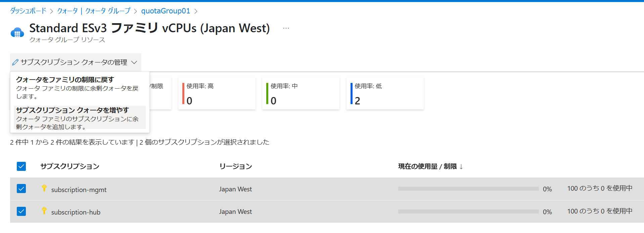
Task: Sort by サブスクリプション column header
Action: click(70, 167)
